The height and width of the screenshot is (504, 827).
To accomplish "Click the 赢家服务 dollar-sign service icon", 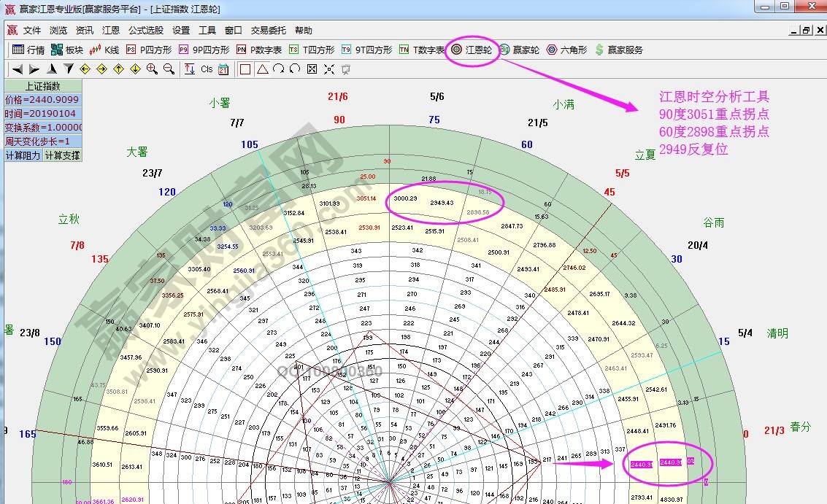I will click(599, 51).
